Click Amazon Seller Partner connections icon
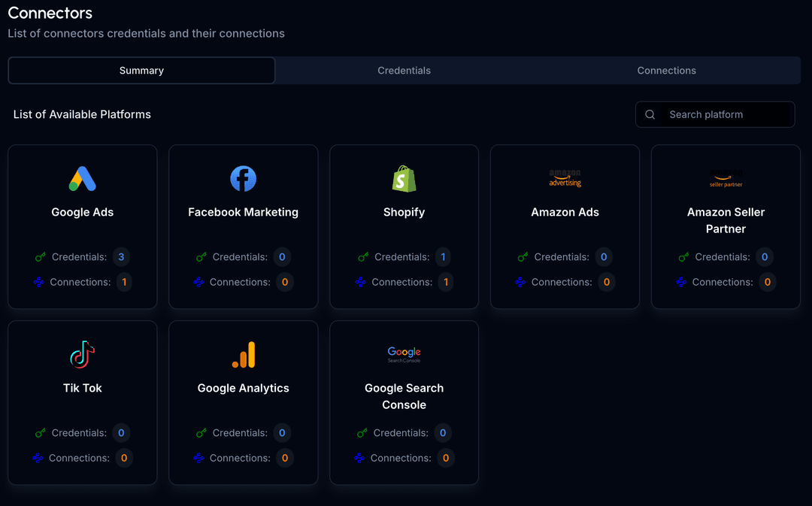812x506 pixels. 681,282
